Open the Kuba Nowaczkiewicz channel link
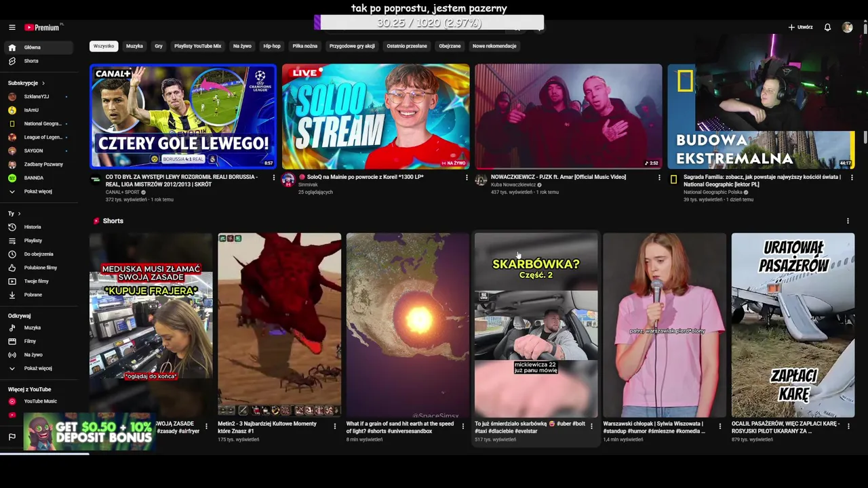This screenshot has width=868, height=488. (513, 184)
